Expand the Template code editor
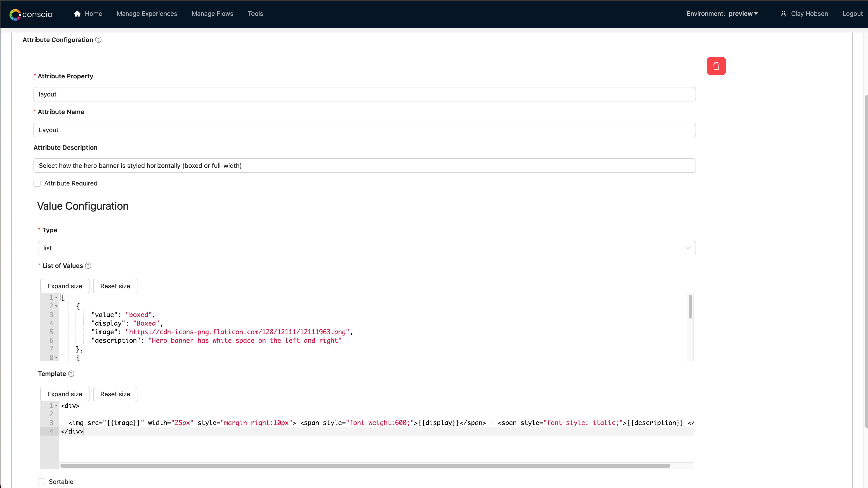 pyautogui.click(x=64, y=394)
